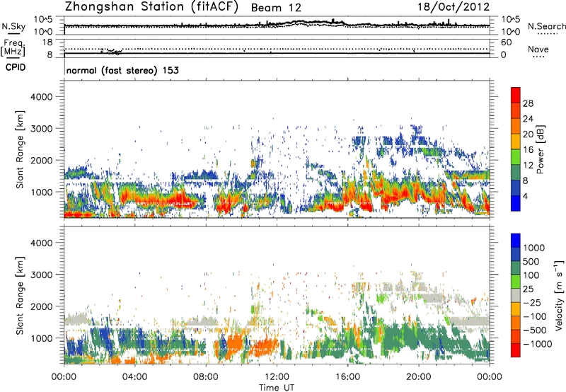Click the '12:00' time axis tick
The height and width of the screenshot is (392, 566).
[x=277, y=377]
